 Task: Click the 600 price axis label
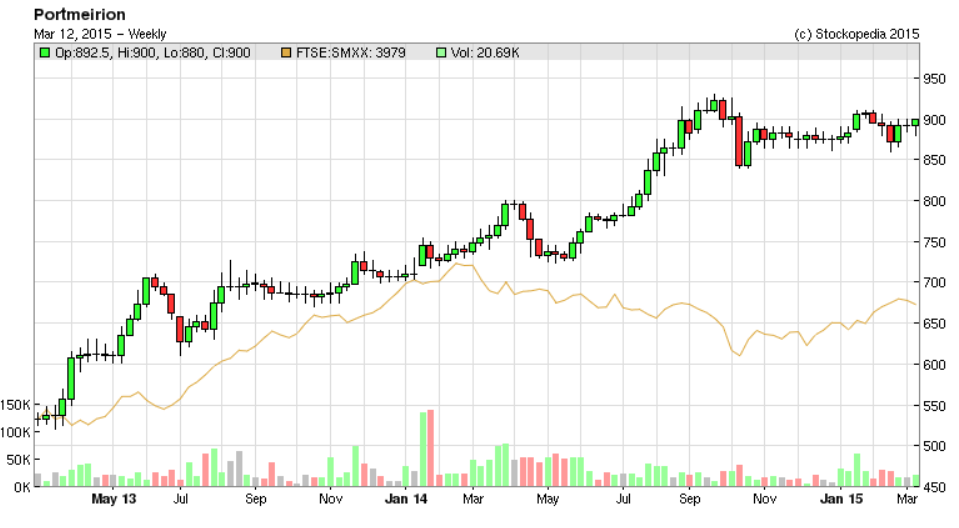click(934, 365)
